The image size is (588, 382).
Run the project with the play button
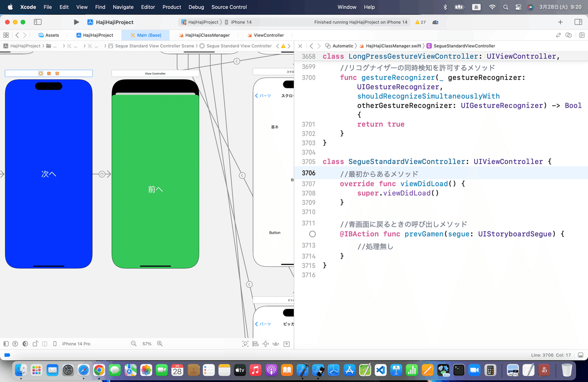pos(76,22)
